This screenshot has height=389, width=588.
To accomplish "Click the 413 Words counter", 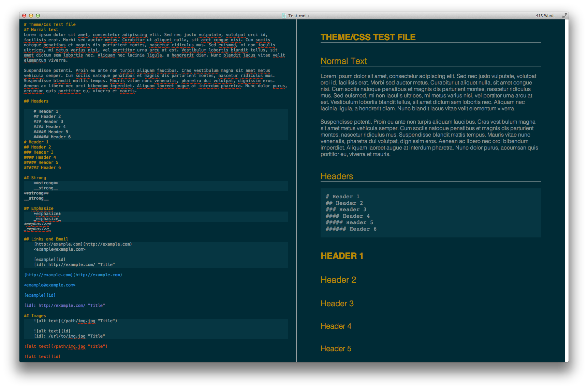I will [x=545, y=16].
